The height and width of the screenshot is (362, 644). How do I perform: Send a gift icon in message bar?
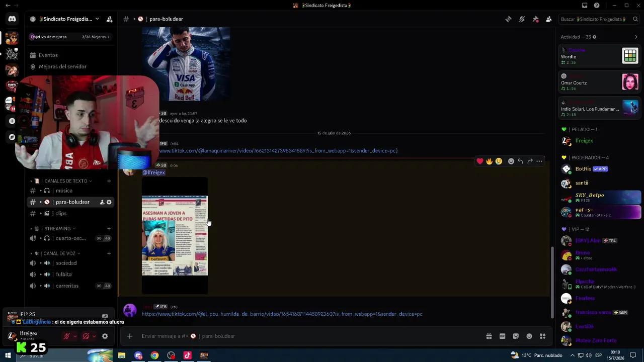(489, 336)
